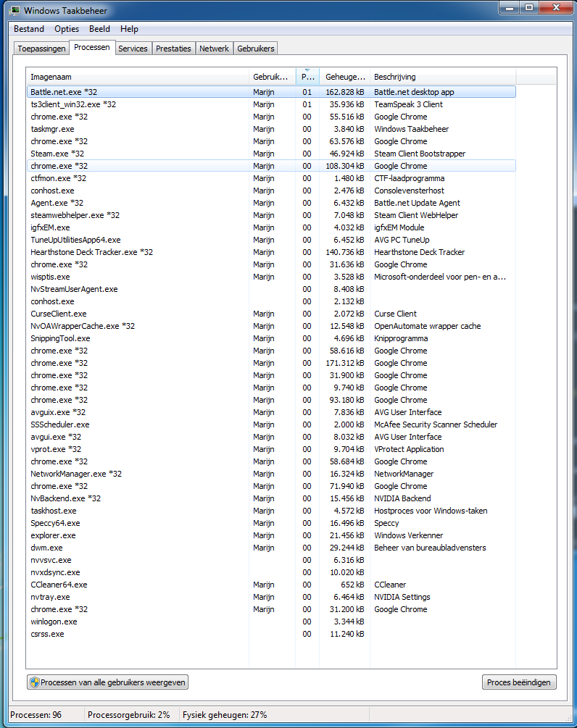Select the NetworkManager.exe *32 process
Screen dimensions: 577x728
[271, 474]
